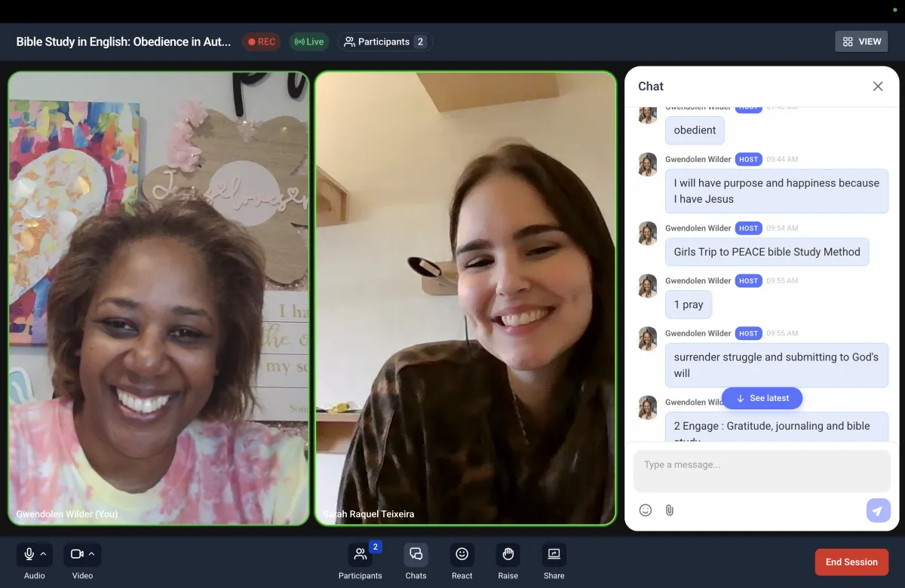Viewport: 905px width, 588px height.
Task: Click the 'Girls Trip to PEACE bible Study Method' message
Action: pos(767,252)
